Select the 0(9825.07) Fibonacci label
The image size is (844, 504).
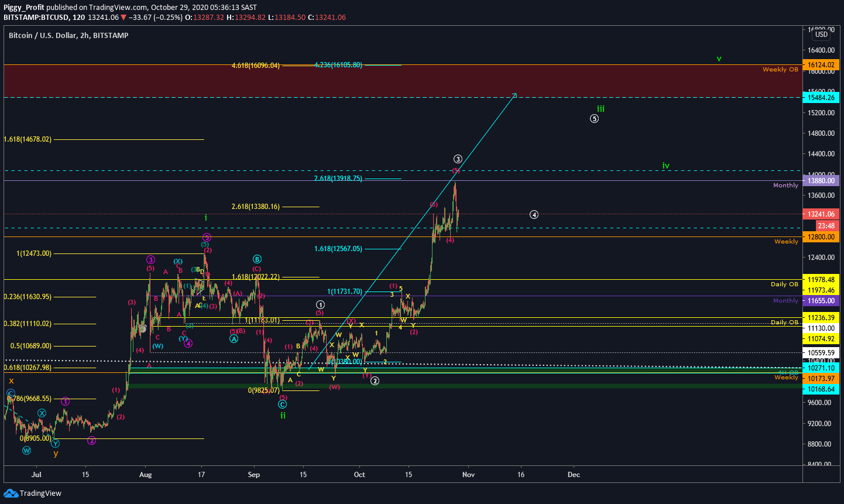pos(264,390)
